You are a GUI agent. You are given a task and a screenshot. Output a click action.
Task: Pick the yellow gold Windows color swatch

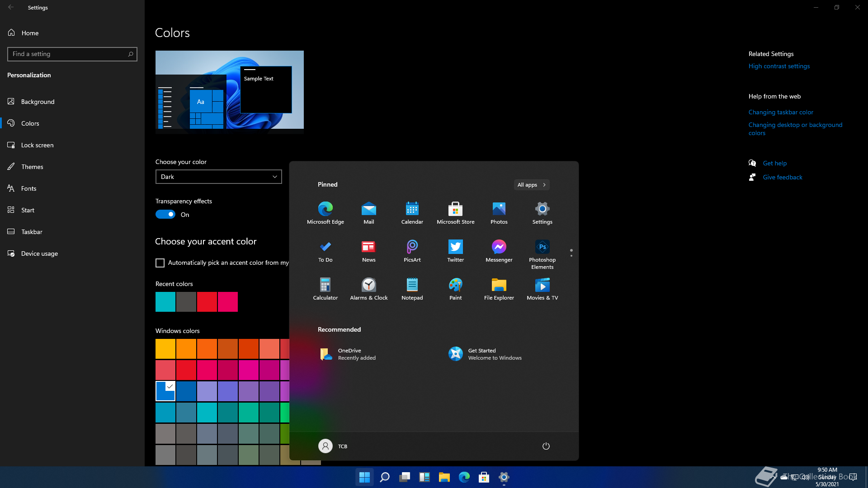pos(165,349)
